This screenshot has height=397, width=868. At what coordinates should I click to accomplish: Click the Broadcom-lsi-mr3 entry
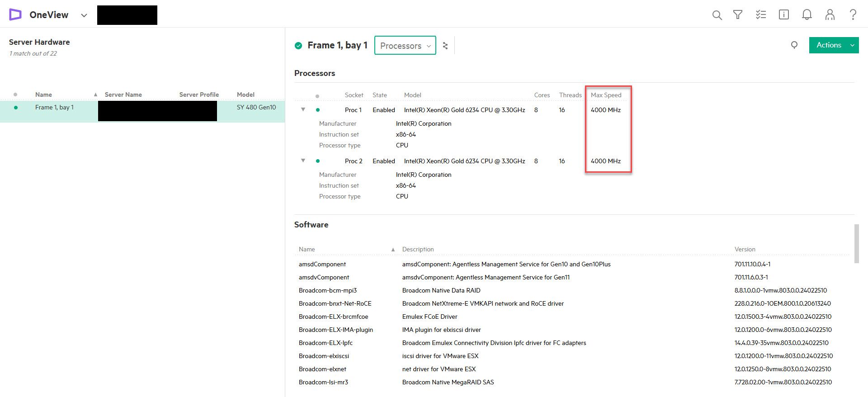324,382
